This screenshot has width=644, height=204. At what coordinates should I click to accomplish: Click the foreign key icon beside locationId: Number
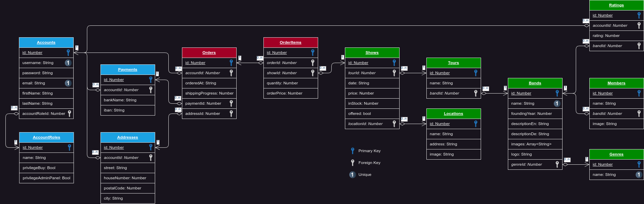[394, 124]
